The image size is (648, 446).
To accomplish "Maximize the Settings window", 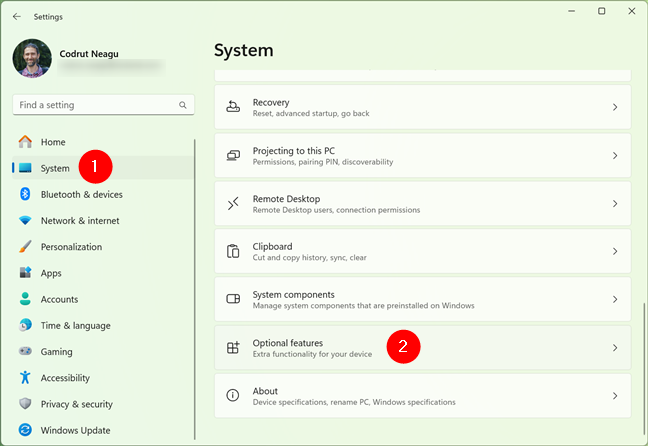I will click(602, 11).
